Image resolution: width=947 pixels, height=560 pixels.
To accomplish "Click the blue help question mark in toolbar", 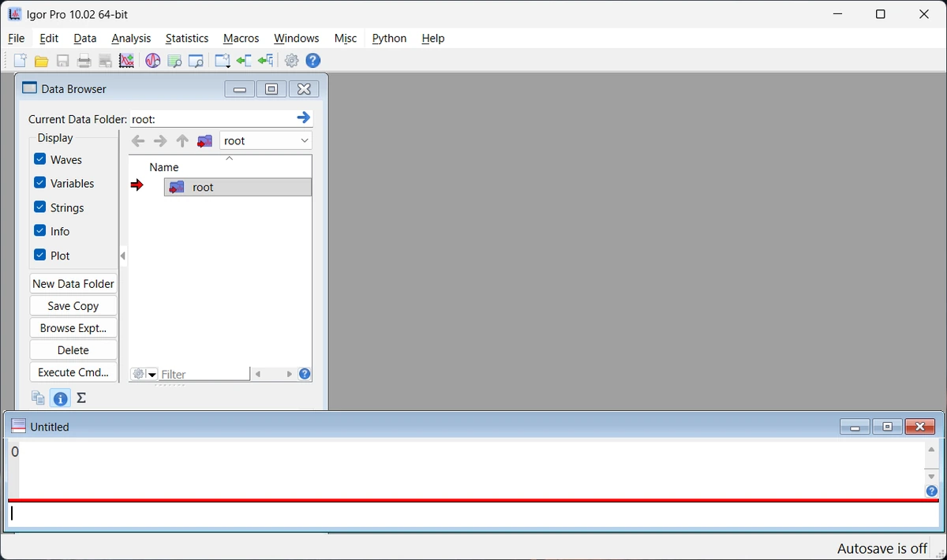I will pos(313,61).
